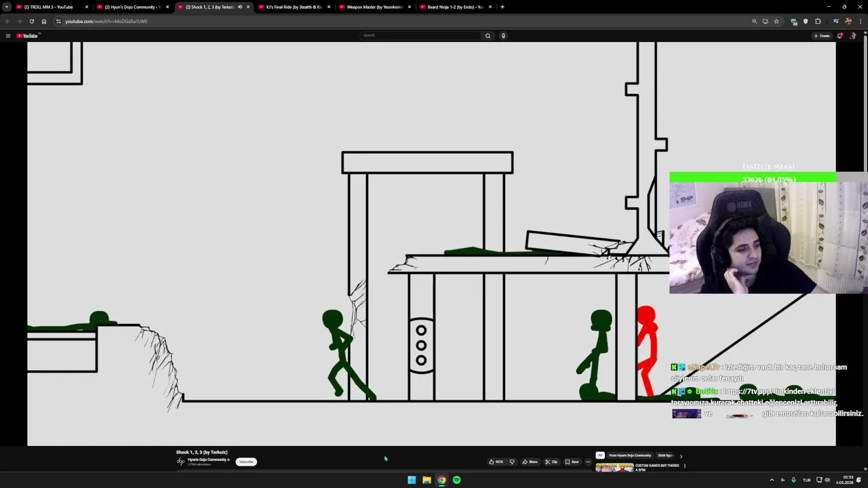The image size is (868, 488).
Task: Switch to KJ's Final Ride tab
Action: (293, 7)
